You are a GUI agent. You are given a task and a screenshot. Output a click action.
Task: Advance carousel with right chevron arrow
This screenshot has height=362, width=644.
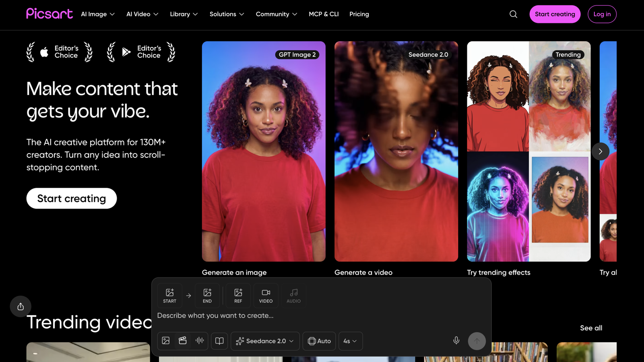(x=600, y=151)
